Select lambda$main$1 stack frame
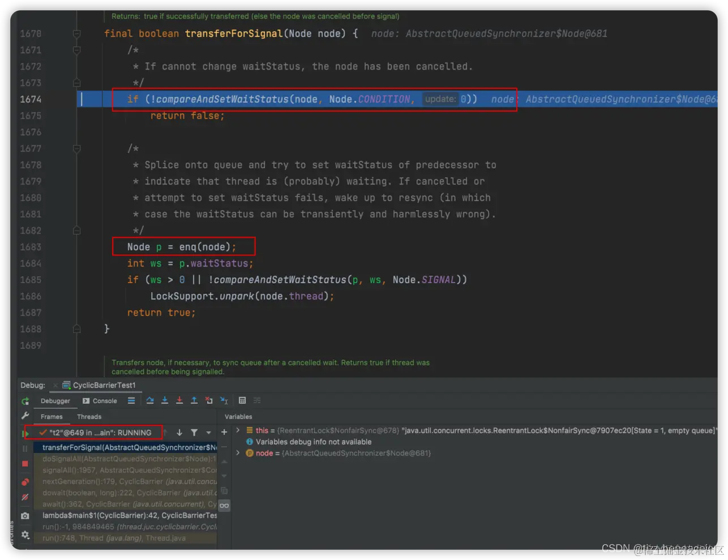This screenshot has height=560, width=728. pos(126,515)
